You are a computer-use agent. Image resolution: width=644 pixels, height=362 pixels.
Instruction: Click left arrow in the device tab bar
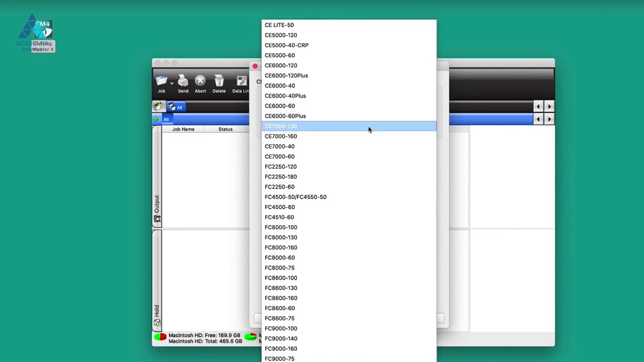pyautogui.click(x=538, y=107)
